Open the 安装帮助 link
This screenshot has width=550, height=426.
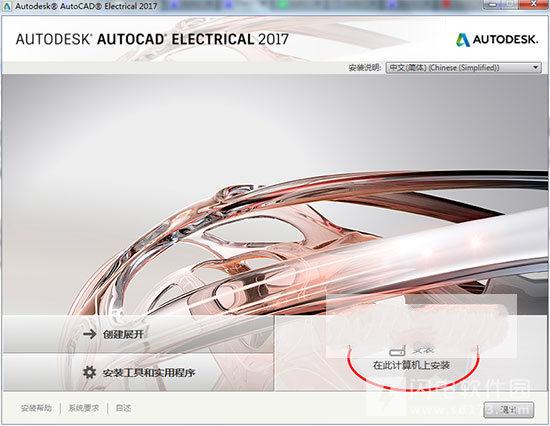coord(36,408)
